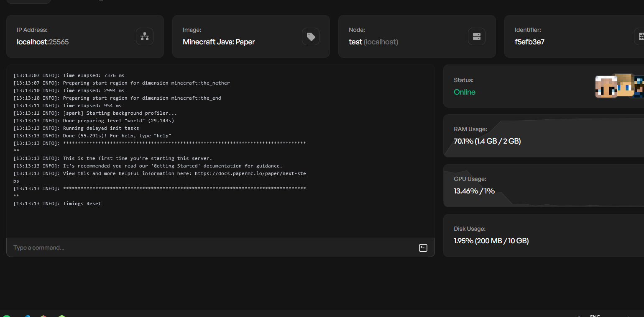Screen dimensions: 644x317
Task: Click the 'Time elapsed: 7376 ms' log line
Action: click(x=69, y=75)
